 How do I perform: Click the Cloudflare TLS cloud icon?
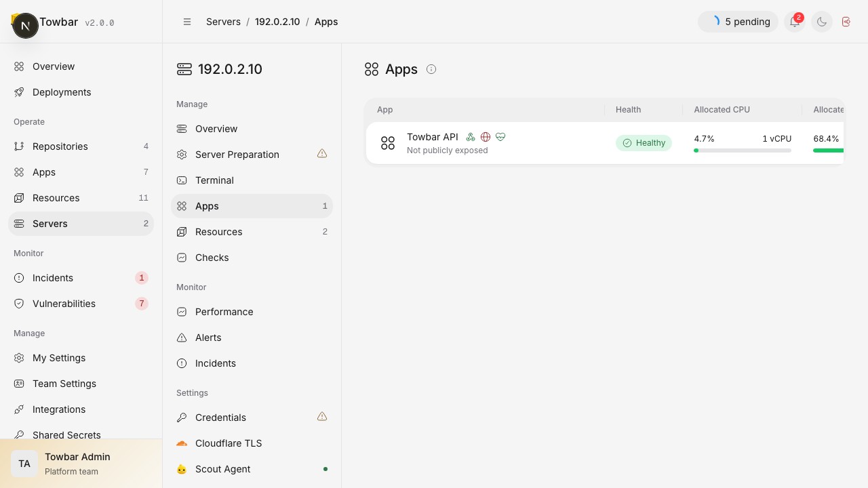click(182, 443)
